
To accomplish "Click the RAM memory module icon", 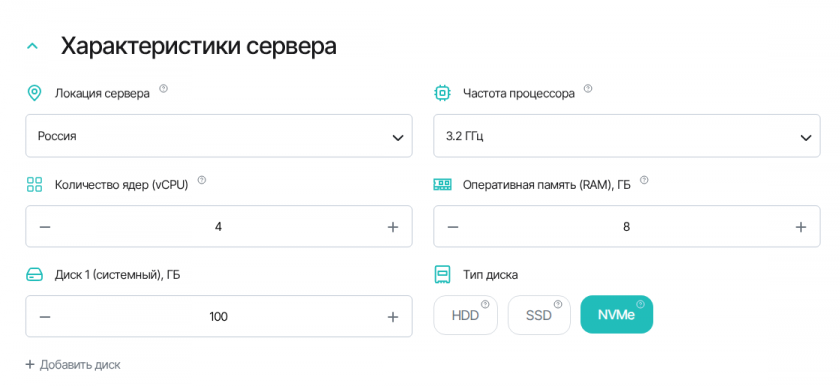I will tap(442, 185).
